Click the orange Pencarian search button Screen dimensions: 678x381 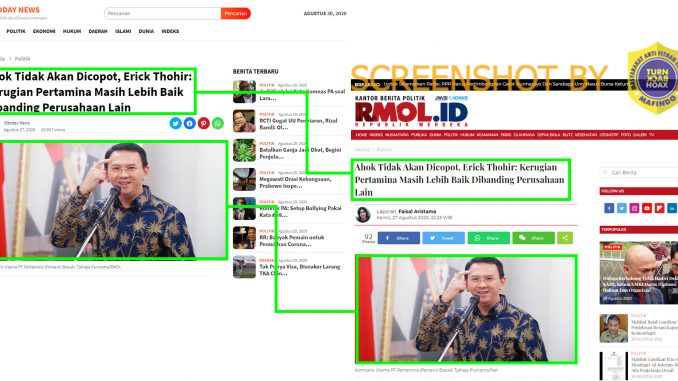[x=236, y=13]
